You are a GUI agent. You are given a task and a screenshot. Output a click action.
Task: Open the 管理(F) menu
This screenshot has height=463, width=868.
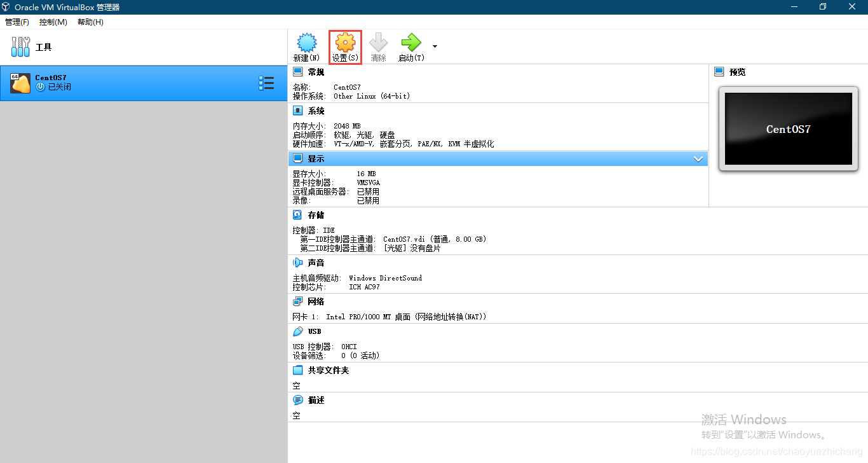(x=17, y=22)
